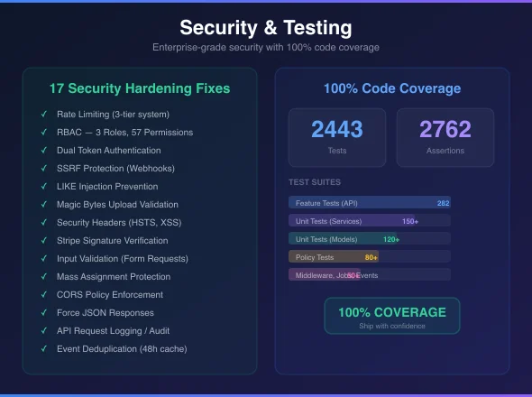Click the Middleware, Jobs, Events progress bar

370,274
